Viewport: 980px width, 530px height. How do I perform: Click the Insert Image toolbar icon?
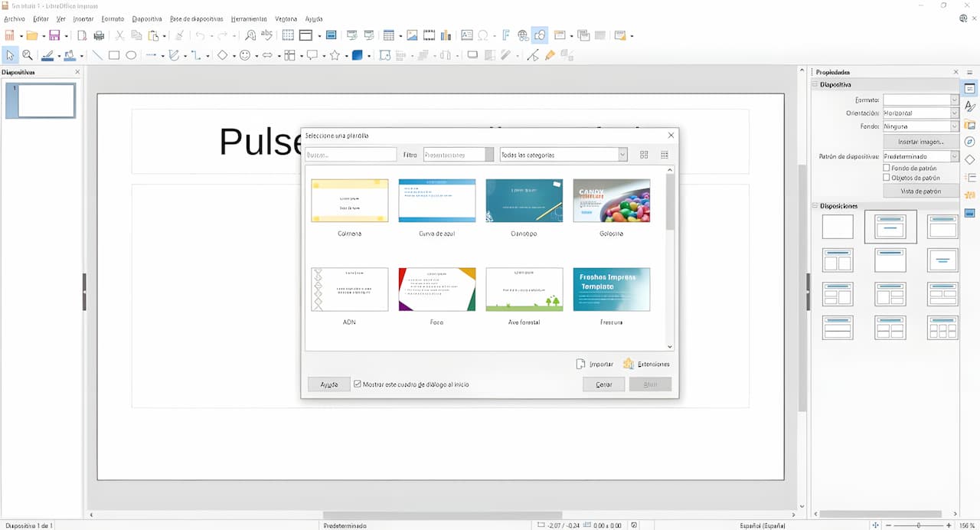tap(412, 35)
